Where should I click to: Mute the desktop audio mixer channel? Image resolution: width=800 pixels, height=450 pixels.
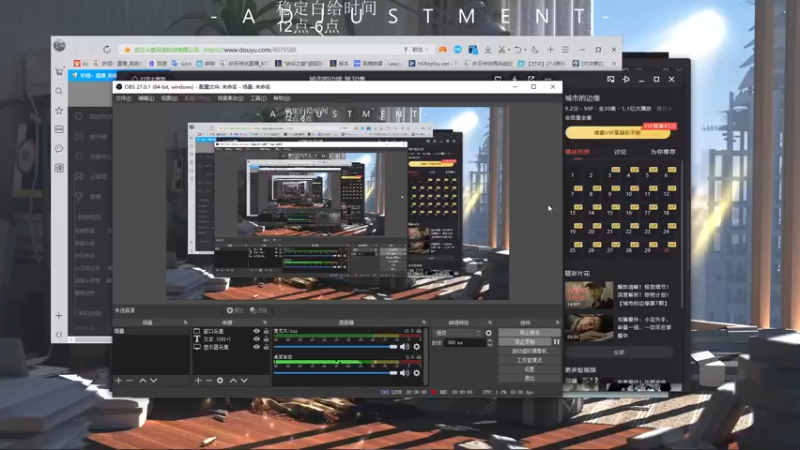click(405, 373)
